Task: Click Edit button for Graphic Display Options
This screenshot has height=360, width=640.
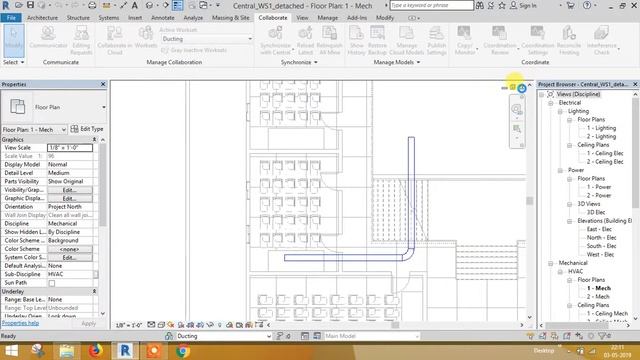Action: pyautogui.click(x=70, y=198)
